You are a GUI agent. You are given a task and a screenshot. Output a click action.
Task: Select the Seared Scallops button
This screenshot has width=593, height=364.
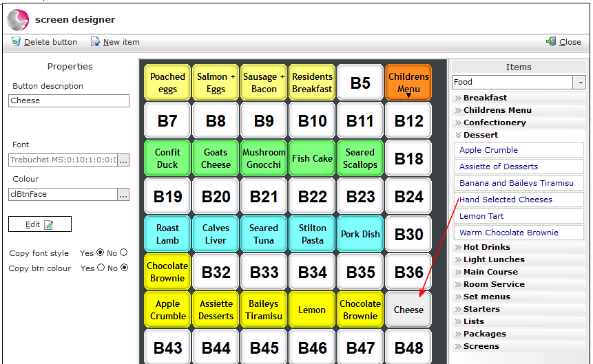click(x=360, y=158)
